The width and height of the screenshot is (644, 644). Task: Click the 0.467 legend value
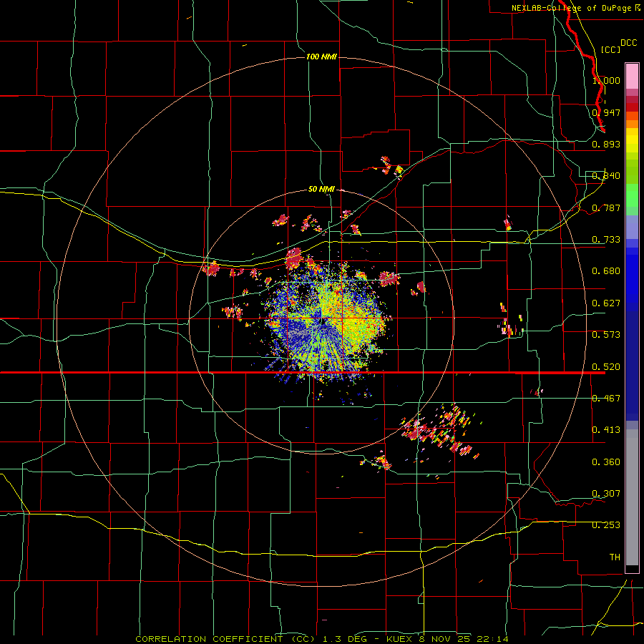(606, 399)
